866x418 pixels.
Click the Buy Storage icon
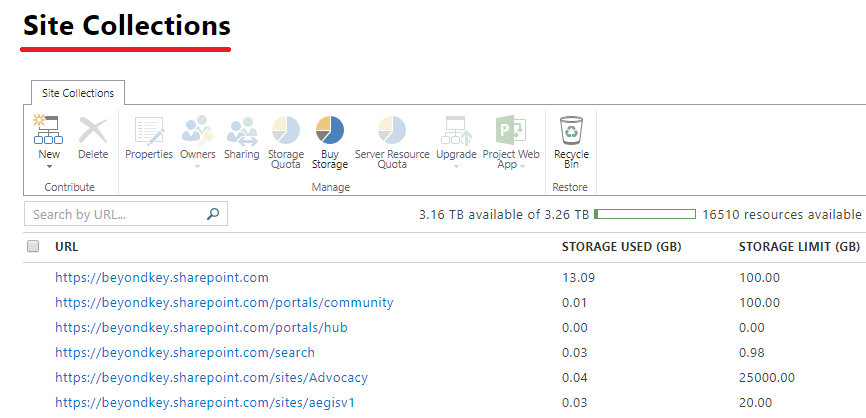tap(330, 130)
